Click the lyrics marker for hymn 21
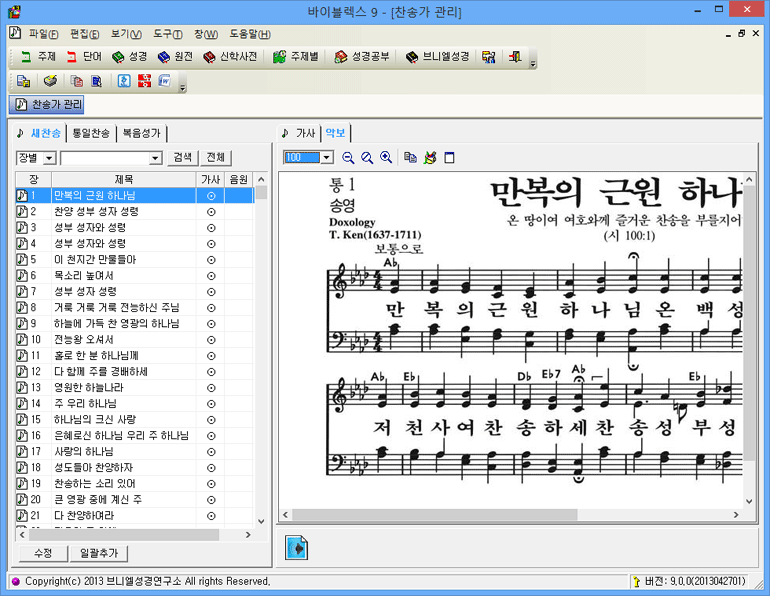 [x=211, y=516]
